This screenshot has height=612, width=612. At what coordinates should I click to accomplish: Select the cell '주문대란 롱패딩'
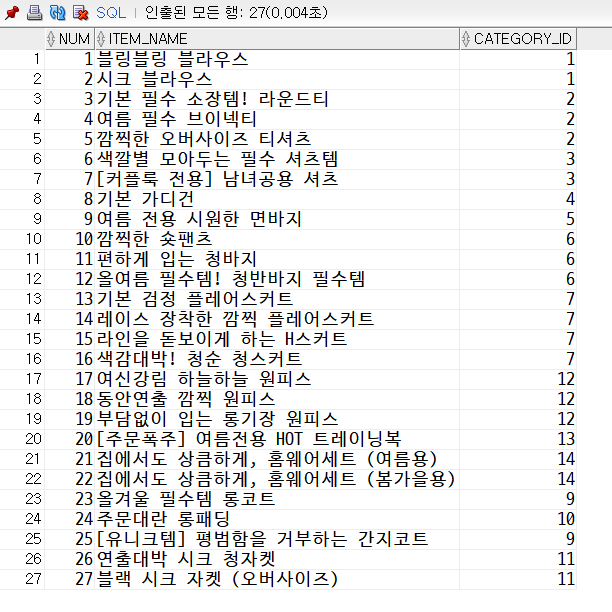[277, 519]
